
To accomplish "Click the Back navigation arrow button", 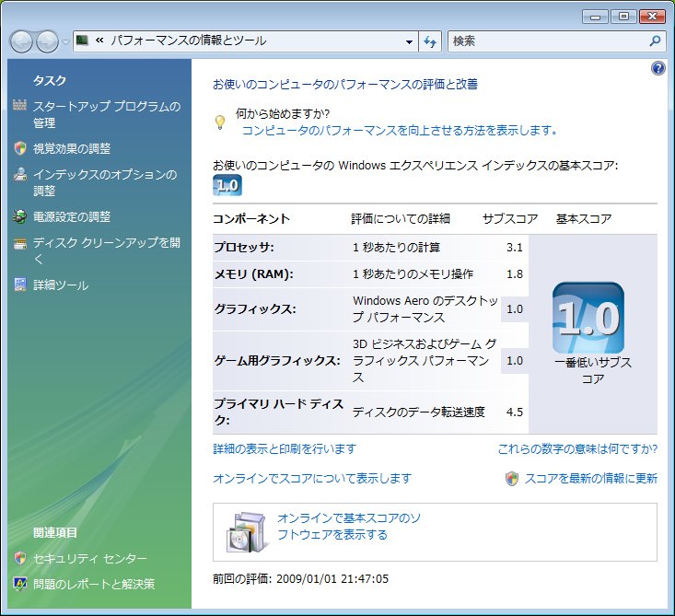I will click(x=21, y=41).
